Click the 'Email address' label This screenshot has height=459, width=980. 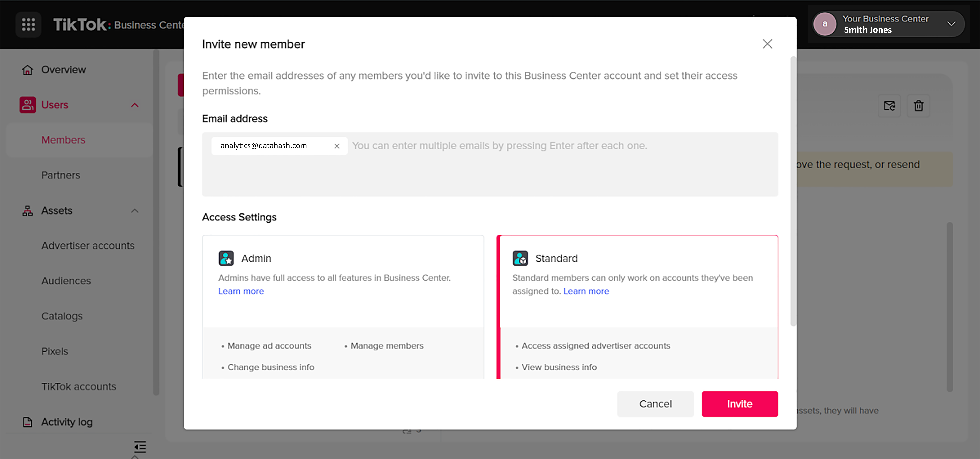point(235,119)
